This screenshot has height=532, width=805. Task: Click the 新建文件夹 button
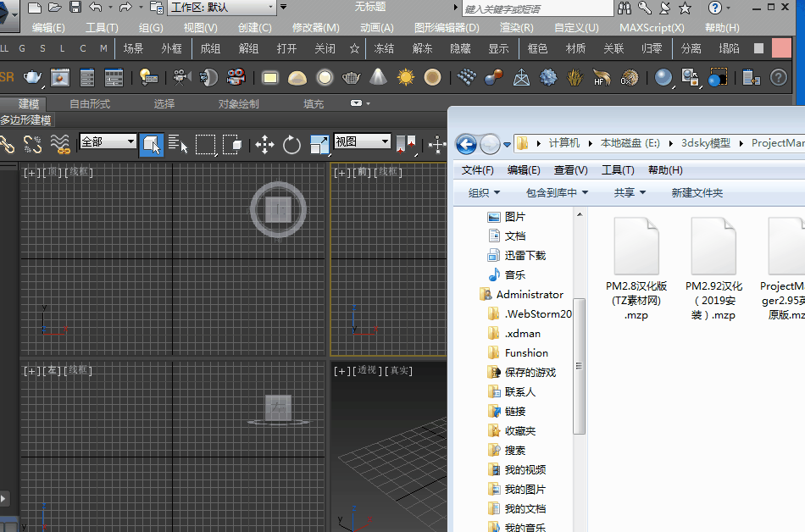click(x=697, y=193)
